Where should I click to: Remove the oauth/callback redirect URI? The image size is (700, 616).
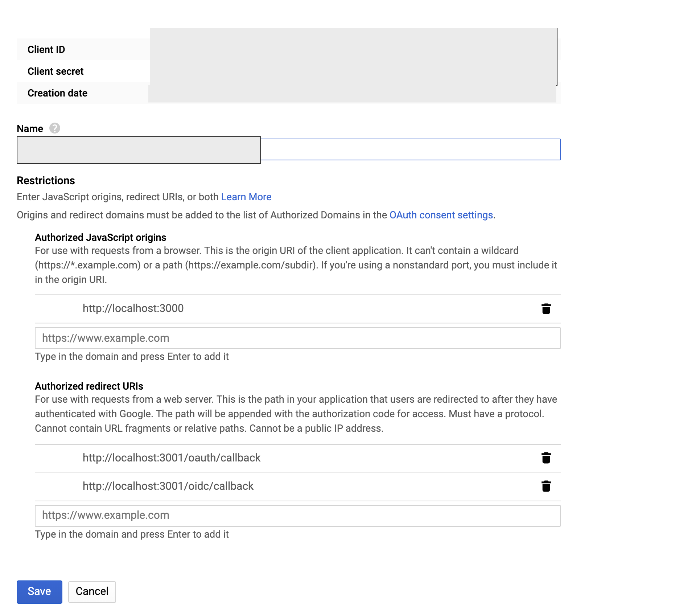point(546,458)
